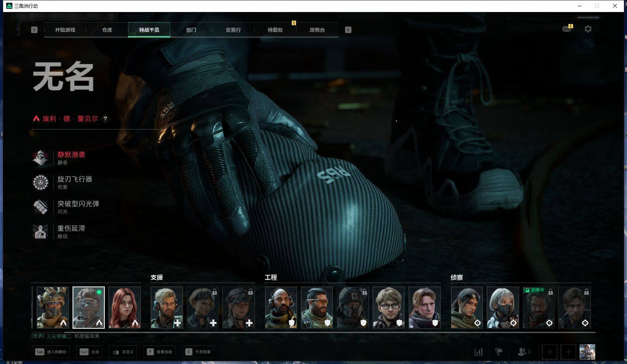This screenshot has height=364, width=627.
Task: Choose the bald engineer with headset
Action: click(281, 307)
